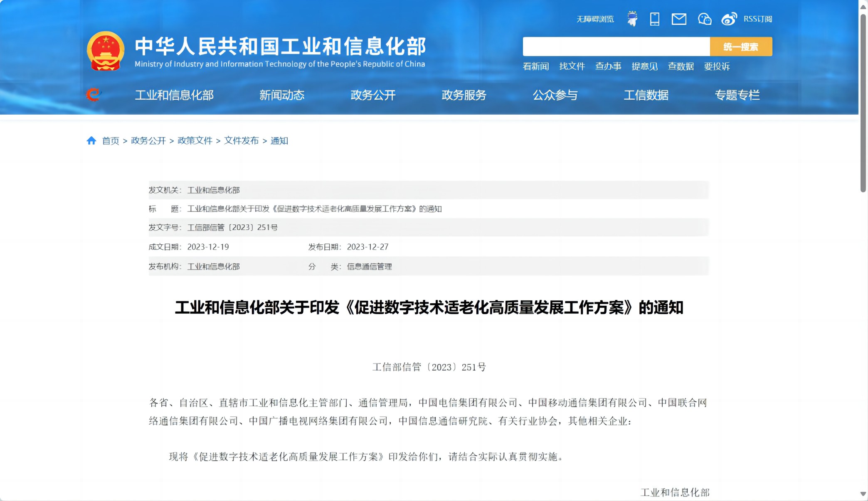Click the 找文件 quick link
Viewport: 868px width, 501px height.
click(572, 66)
